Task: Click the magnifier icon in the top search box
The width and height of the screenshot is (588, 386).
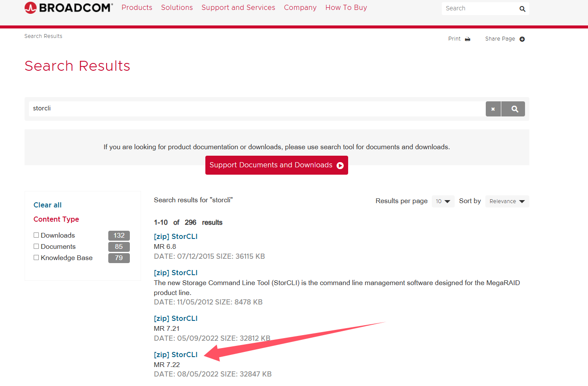Action: click(x=522, y=9)
